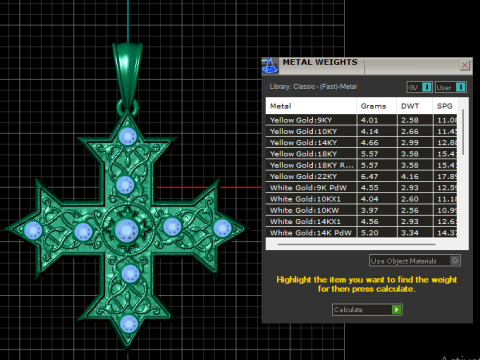The image size is (480, 360).
Task: Select the White Gold:10KX1 row
Action: pos(361,199)
